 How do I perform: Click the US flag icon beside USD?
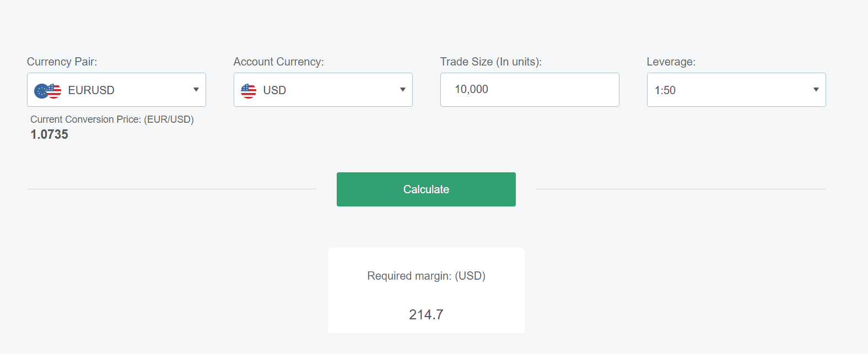pos(249,91)
